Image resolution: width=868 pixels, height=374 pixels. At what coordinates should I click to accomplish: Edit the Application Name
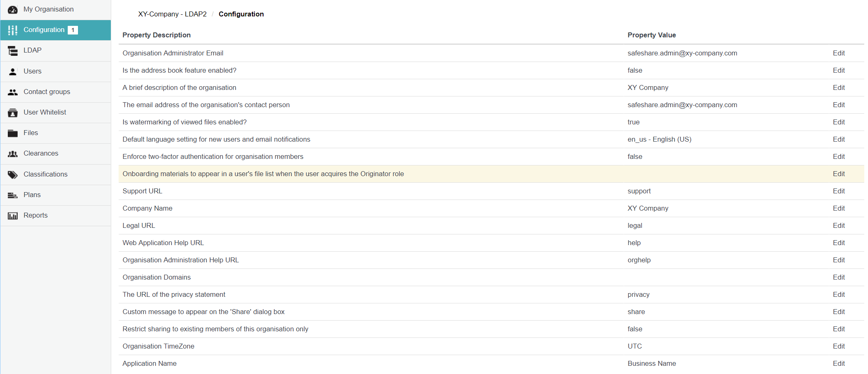pyautogui.click(x=838, y=363)
